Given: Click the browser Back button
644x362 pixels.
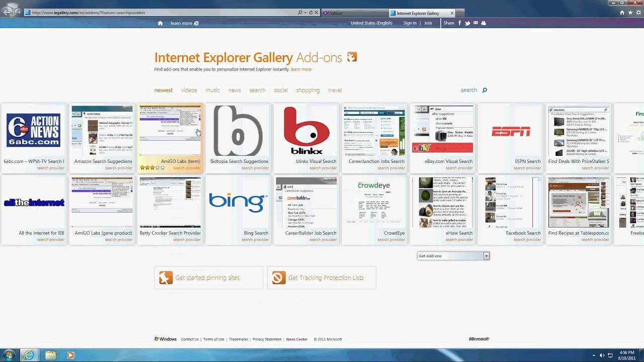Looking at the screenshot, I should click(x=7, y=12).
